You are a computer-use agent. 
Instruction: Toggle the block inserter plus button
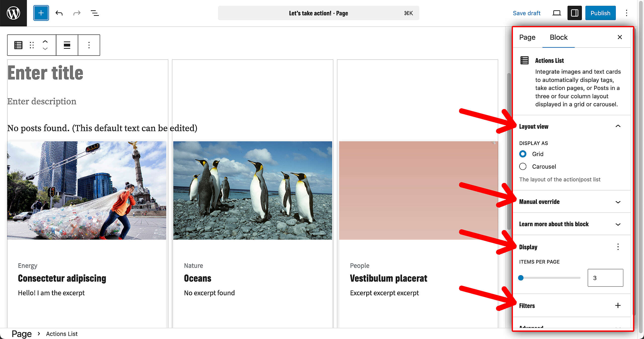(41, 13)
